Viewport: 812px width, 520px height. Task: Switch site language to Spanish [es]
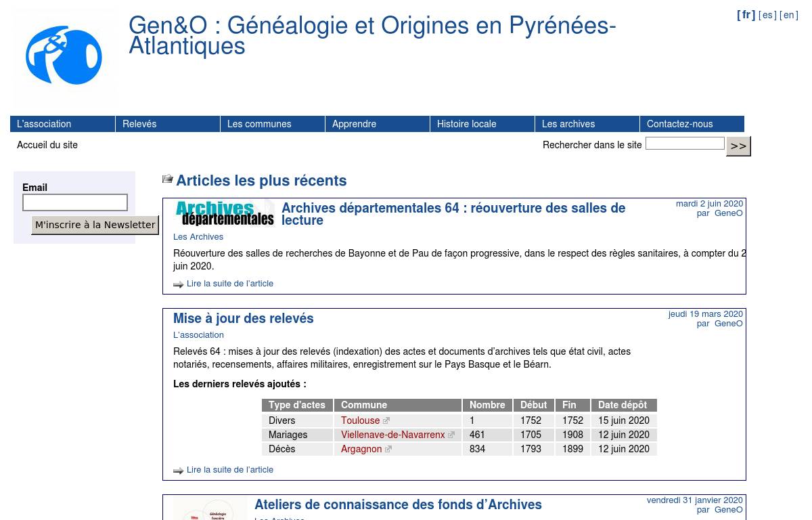[x=767, y=16]
